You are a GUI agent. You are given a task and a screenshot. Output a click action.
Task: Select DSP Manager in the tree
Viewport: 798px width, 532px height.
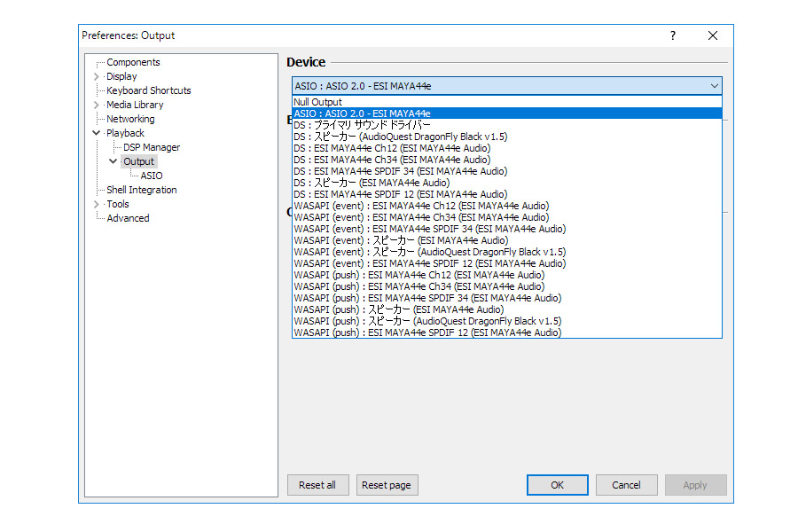(151, 147)
